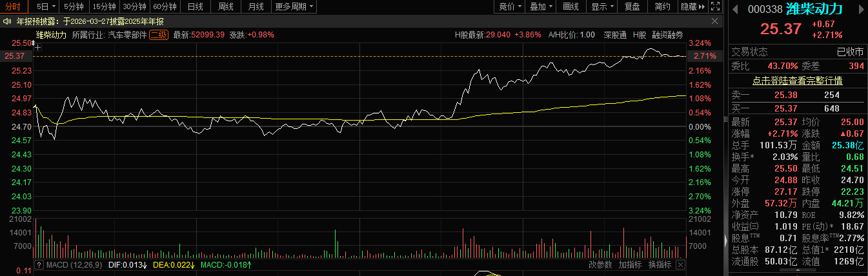868x276 pixels.
Task: Click the 简约 simple mode button
Action: click(x=662, y=7)
